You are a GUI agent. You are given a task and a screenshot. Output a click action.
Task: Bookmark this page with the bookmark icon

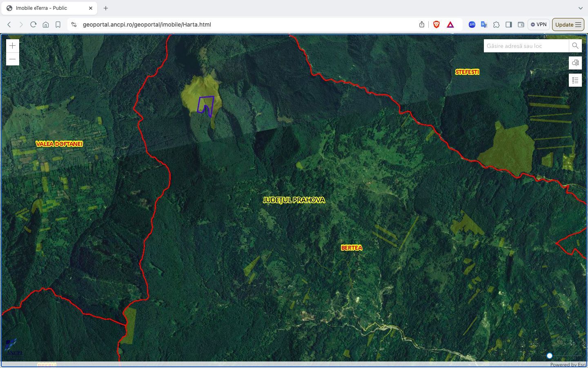tap(58, 25)
